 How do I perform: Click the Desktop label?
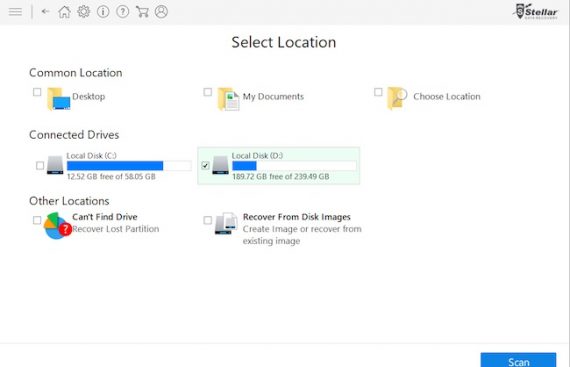click(89, 96)
